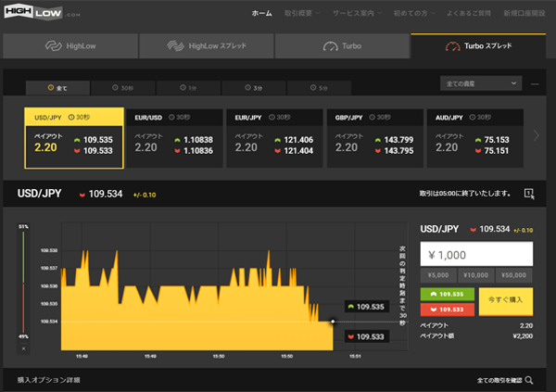Select the AUD/JPY 30秒 asset card
The image size is (556, 392).
click(x=475, y=138)
